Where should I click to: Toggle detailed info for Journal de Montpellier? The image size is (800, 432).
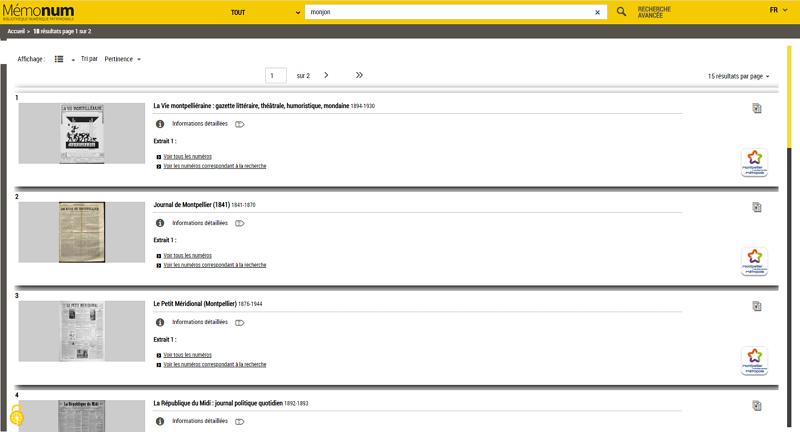(x=239, y=223)
